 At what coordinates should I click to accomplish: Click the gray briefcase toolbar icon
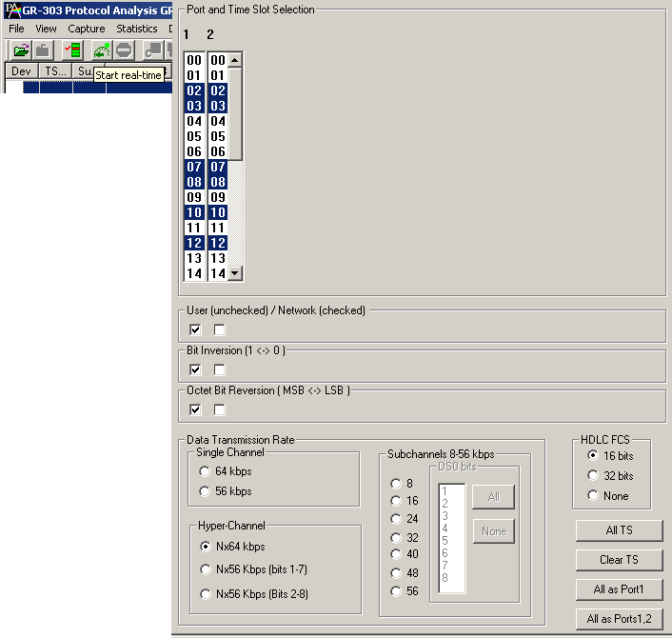click(x=43, y=50)
